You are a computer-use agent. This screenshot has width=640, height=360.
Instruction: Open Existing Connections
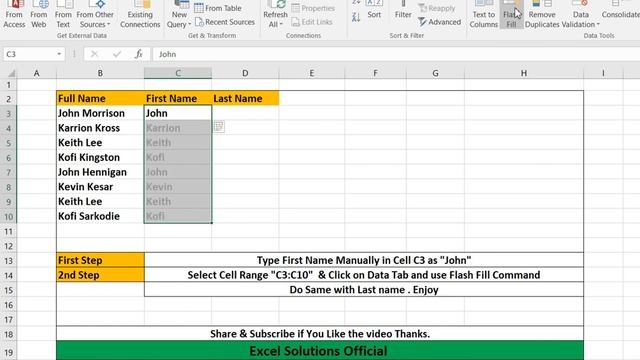coord(140,15)
